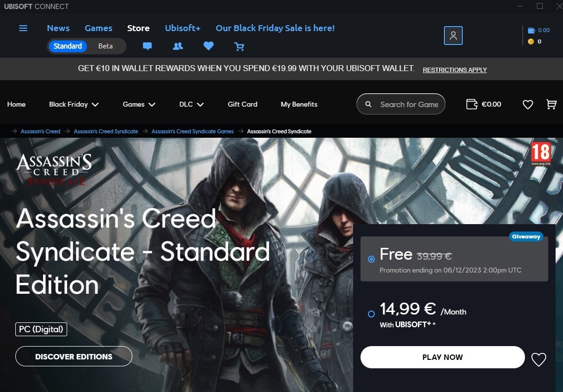Open the chat messages icon
The image size is (563, 392).
[x=147, y=46]
